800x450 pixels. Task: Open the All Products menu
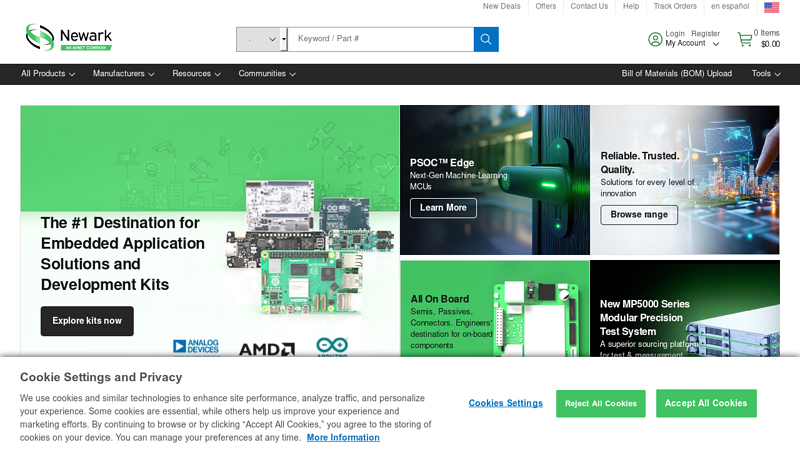(48, 74)
